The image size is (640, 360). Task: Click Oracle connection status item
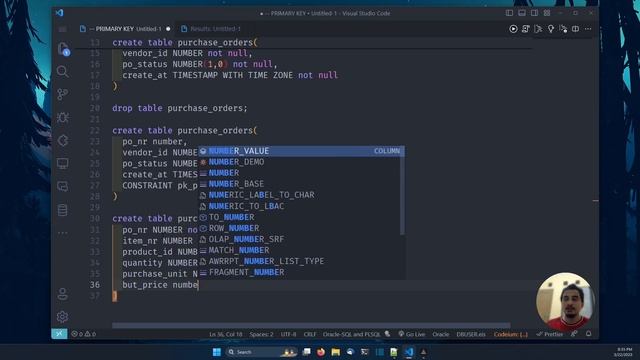tap(440, 334)
